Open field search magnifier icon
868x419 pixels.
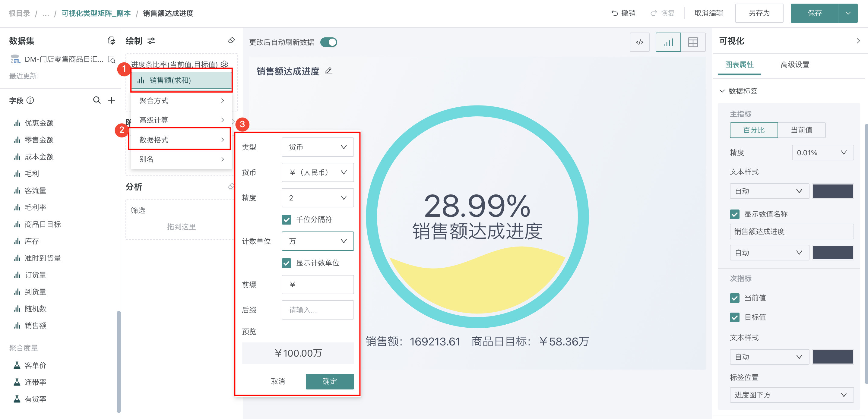[97, 100]
